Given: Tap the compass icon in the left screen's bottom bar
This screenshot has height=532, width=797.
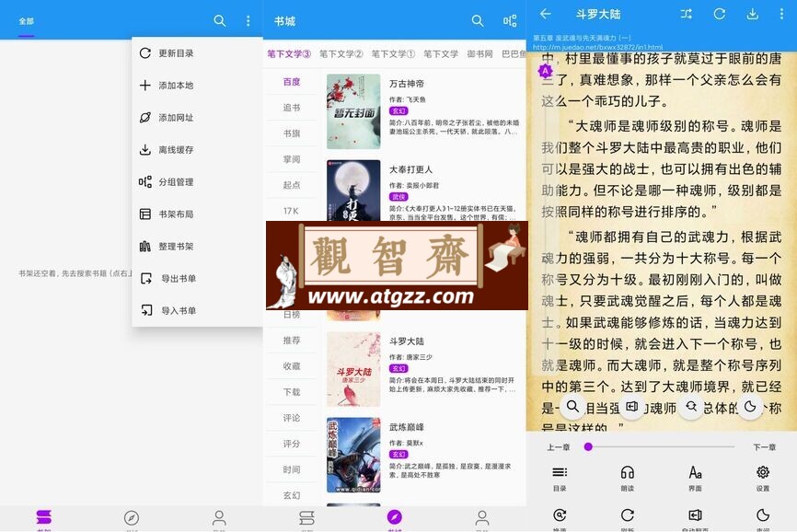Looking at the screenshot, I should [x=132, y=518].
